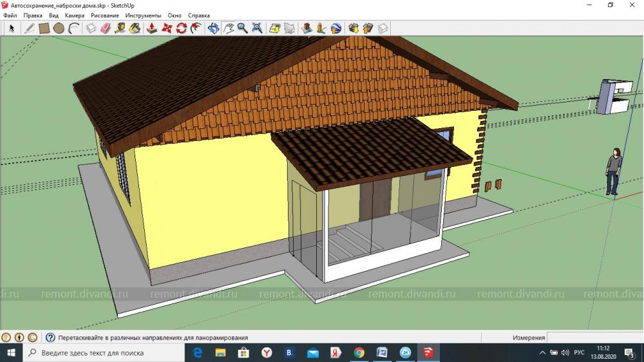
Task: Choose the pink Eraser tool
Action: [106, 28]
